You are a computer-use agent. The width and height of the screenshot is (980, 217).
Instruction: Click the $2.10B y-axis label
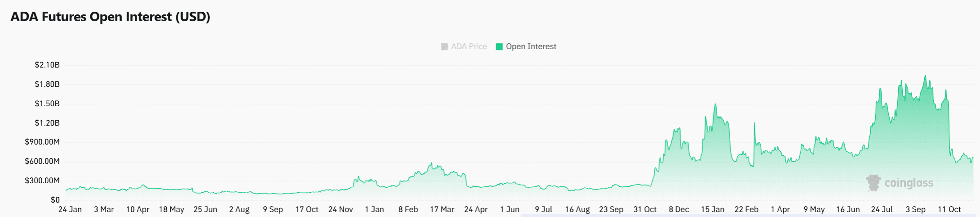click(x=47, y=65)
